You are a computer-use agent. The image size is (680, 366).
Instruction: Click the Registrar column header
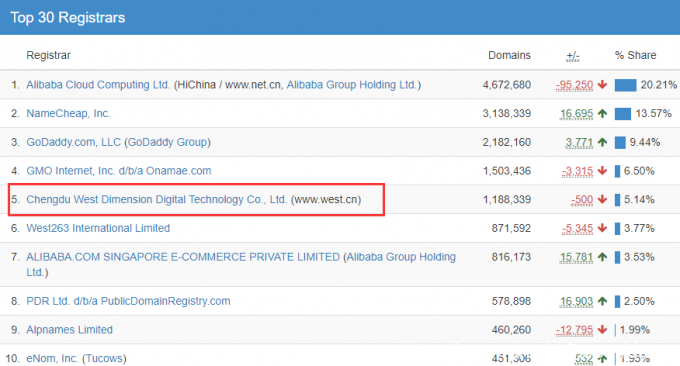[x=49, y=56]
